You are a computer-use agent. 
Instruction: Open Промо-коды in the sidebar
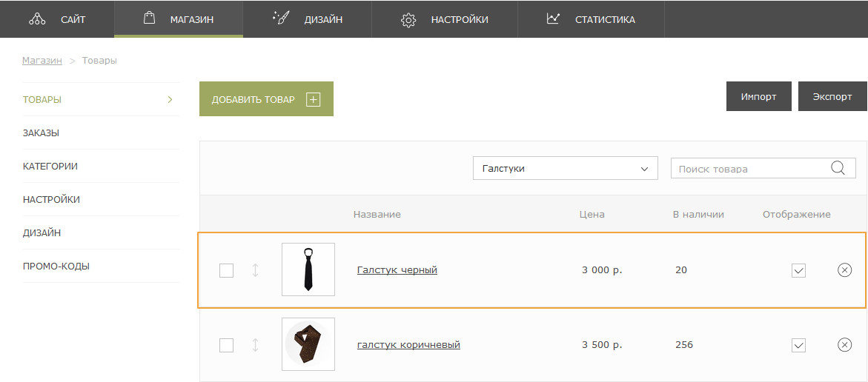click(x=101, y=266)
